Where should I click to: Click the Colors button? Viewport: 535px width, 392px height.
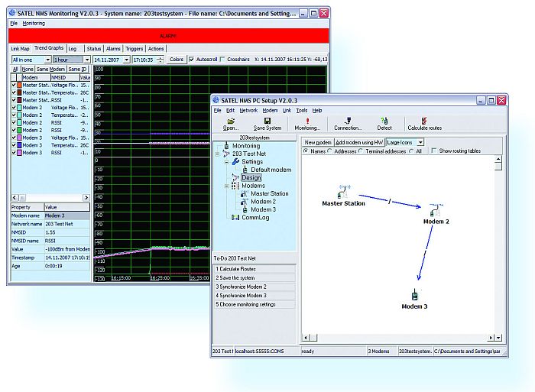(x=177, y=59)
